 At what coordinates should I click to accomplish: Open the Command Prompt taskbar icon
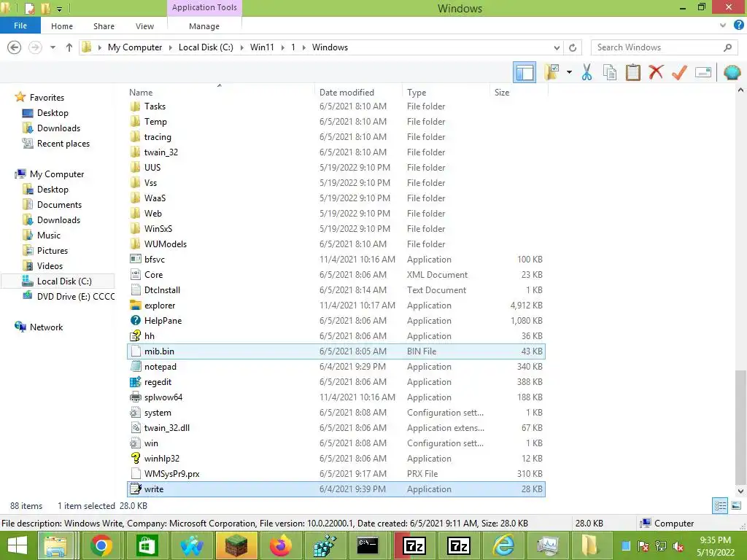pos(368,545)
